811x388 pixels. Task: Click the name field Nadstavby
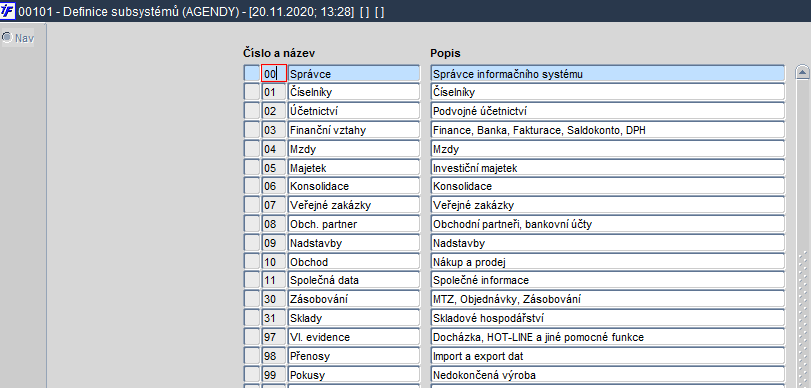354,243
